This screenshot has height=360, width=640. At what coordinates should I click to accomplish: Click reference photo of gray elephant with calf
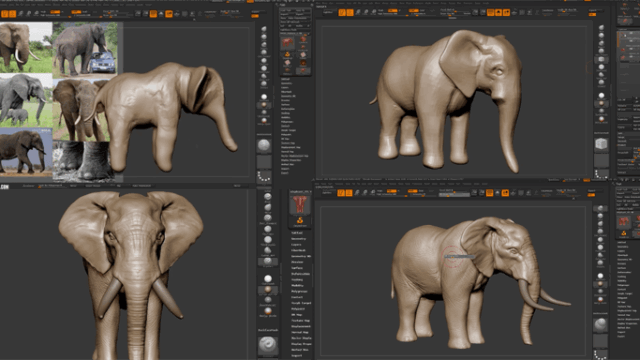[x=26, y=100]
